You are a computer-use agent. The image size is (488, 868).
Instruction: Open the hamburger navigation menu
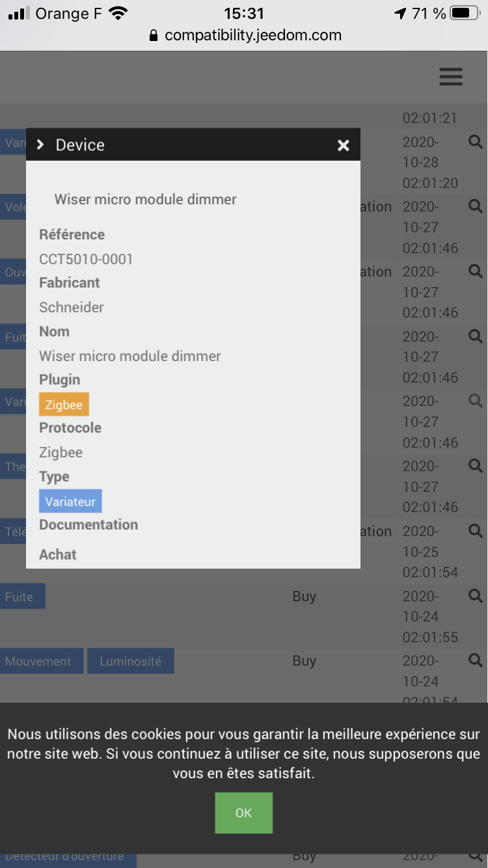pyautogui.click(x=450, y=77)
